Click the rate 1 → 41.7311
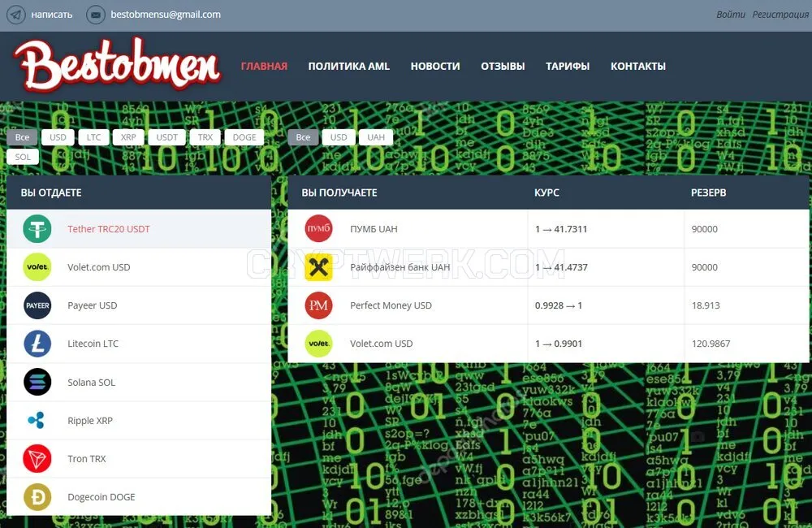The height and width of the screenshot is (528, 812). (x=561, y=229)
